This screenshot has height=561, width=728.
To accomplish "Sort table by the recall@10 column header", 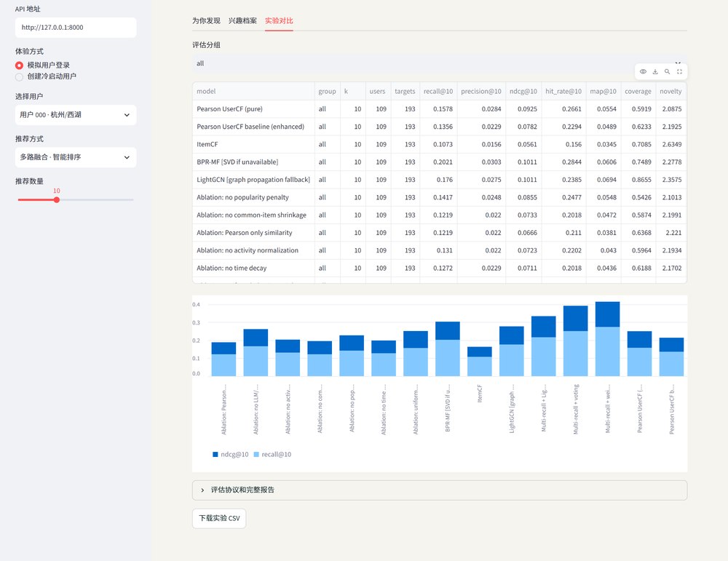I will coord(438,92).
